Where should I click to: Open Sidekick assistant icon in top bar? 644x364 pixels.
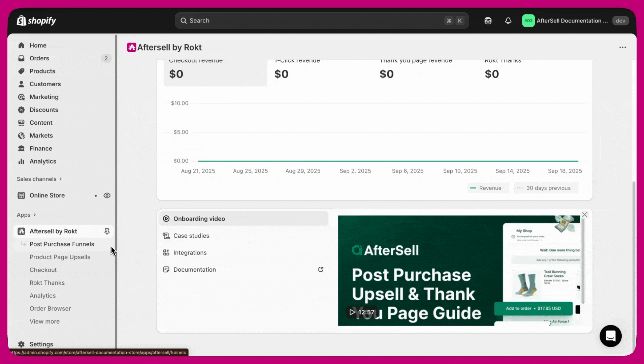click(488, 21)
